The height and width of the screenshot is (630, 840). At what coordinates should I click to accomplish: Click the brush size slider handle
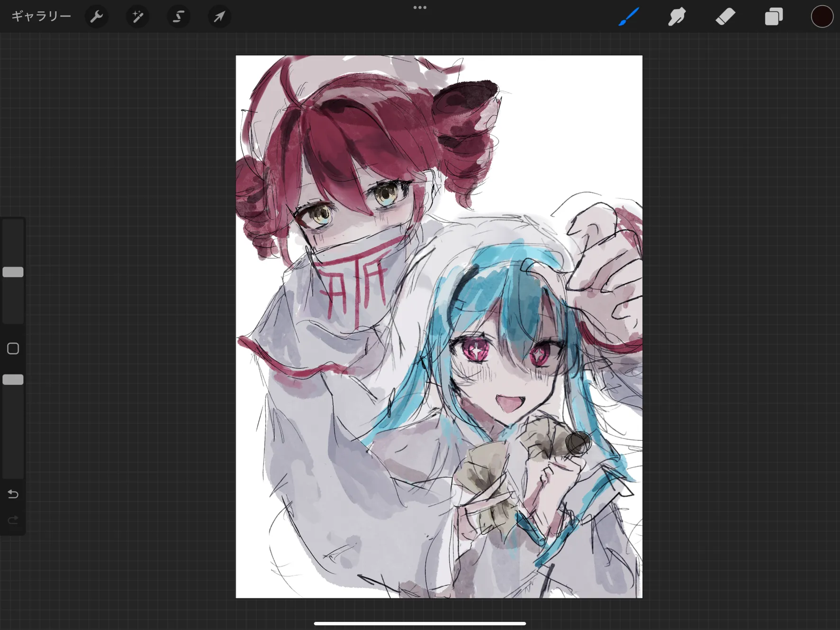[x=13, y=272]
